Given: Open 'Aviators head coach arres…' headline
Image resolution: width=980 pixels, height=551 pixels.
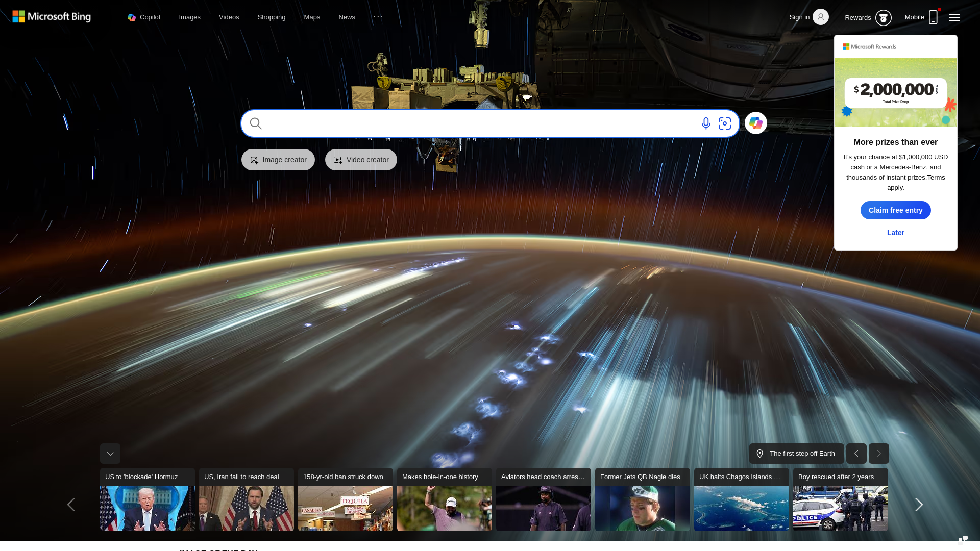Looking at the screenshot, I should click(543, 477).
